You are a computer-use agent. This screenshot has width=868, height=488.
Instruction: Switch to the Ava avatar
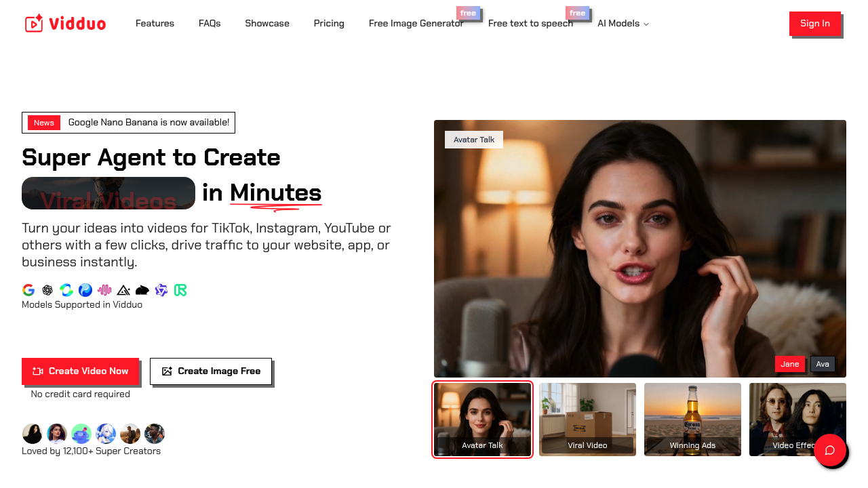(823, 364)
